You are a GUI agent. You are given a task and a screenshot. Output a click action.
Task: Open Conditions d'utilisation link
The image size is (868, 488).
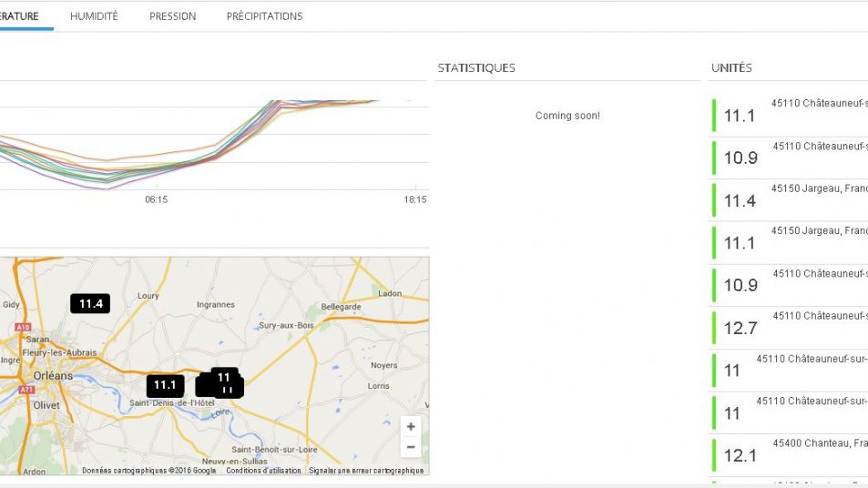[263, 471]
